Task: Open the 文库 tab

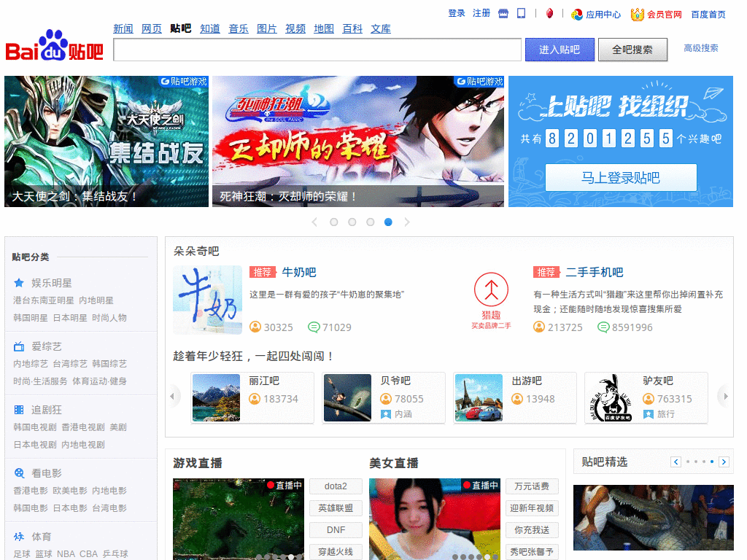Action: pyautogui.click(x=381, y=28)
